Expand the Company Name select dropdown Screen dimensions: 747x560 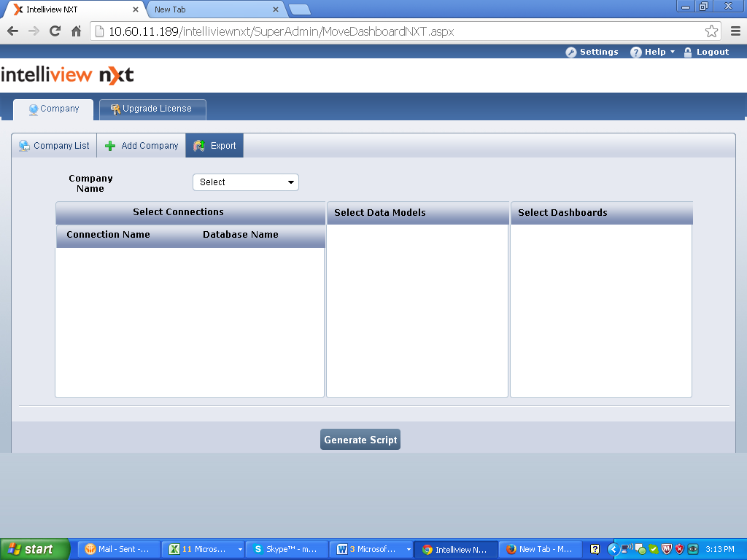(246, 182)
